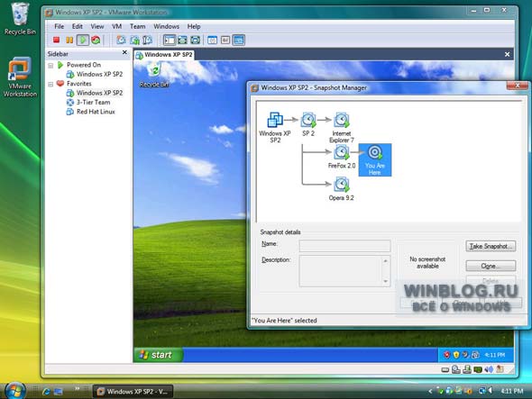Click the snapshot Name input field
Screen dimensions: 532x399
point(344,245)
